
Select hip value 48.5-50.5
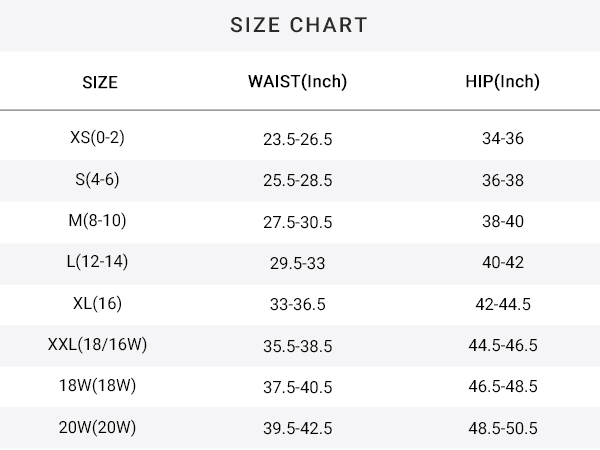click(503, 428)
